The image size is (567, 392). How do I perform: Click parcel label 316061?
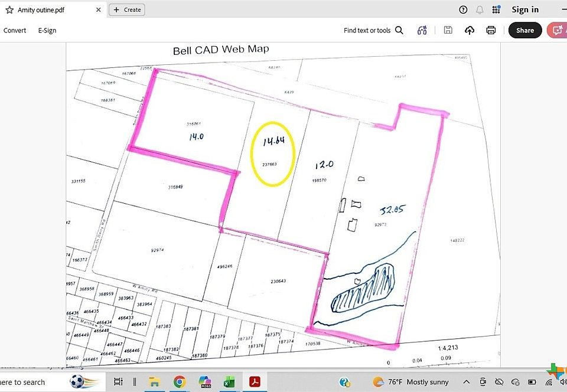pos(194,124)
